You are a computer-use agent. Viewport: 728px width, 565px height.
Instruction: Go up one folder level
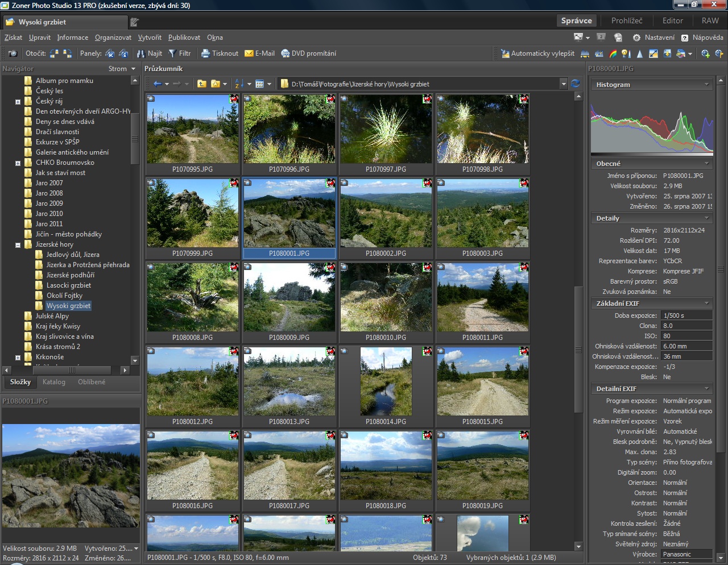[x=201, y=84]
